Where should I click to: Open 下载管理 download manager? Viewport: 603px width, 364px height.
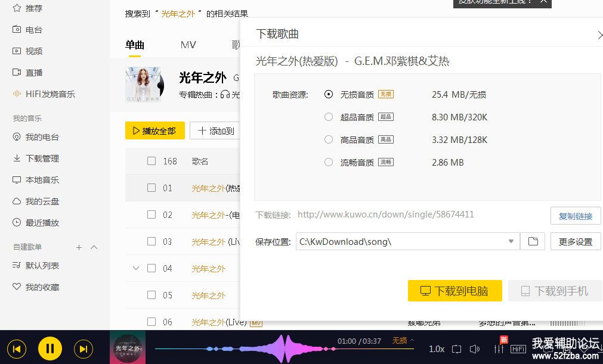click(36, 158)
